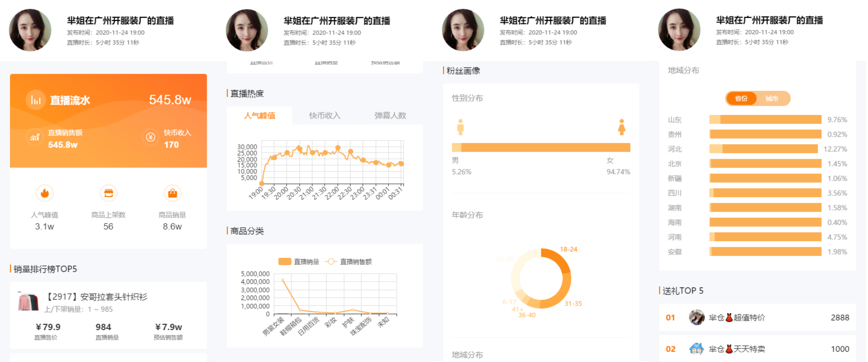Switch to the 人气峰值 chart tab
This screenshot has height=362, width=868.
(x=259, y=116)
